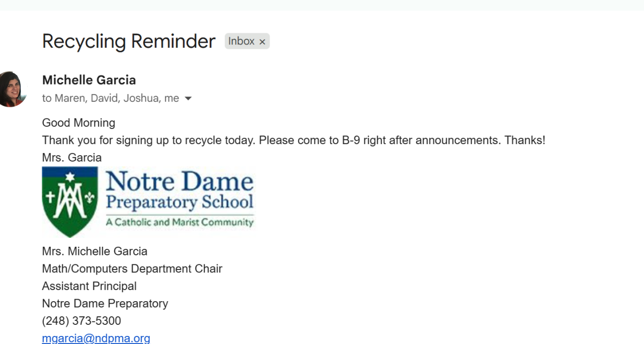Click the Notre Dame Preparatory signature line
Viewport: 644px width, 344px height.
[105, 304]
